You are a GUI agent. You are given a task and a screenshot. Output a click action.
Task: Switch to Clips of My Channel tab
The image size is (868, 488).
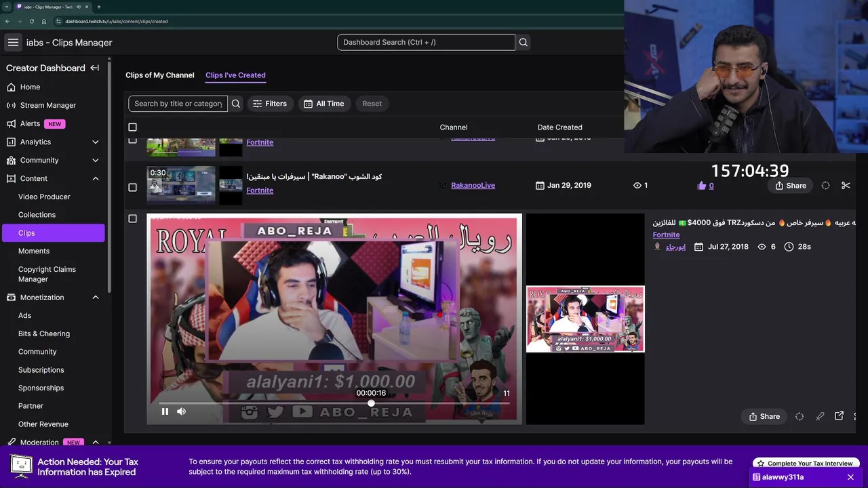pos(159,75)
